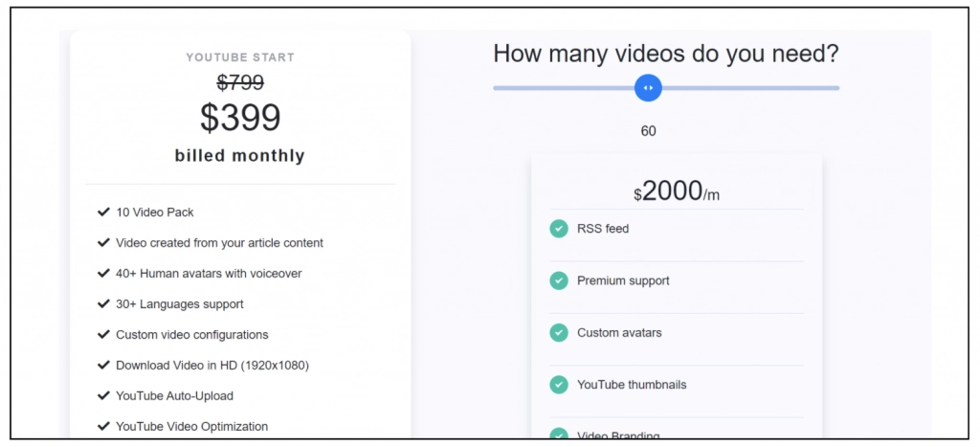Click the "40+ Human avatars with voiceover" feature text
Screen dimensions: 980x447
209,274
